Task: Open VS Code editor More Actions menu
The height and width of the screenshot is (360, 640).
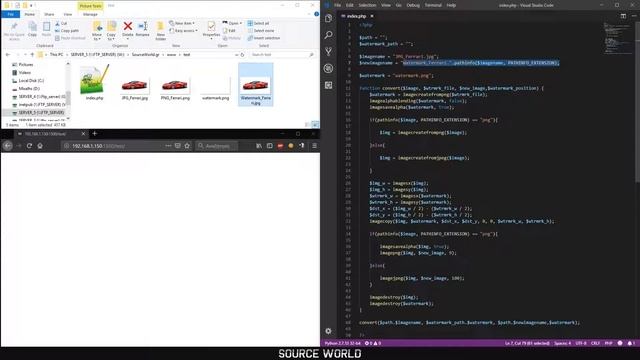Action: tap(634, 16)
